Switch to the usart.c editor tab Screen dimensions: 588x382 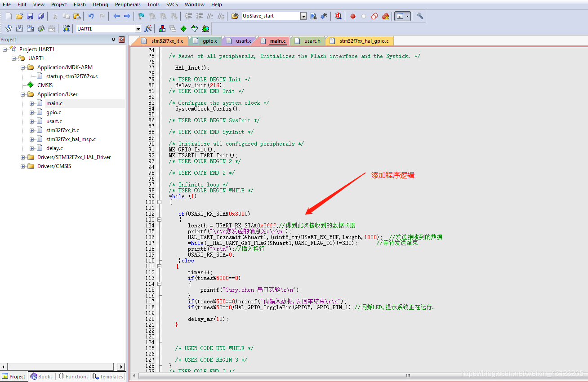click(243, 41)
